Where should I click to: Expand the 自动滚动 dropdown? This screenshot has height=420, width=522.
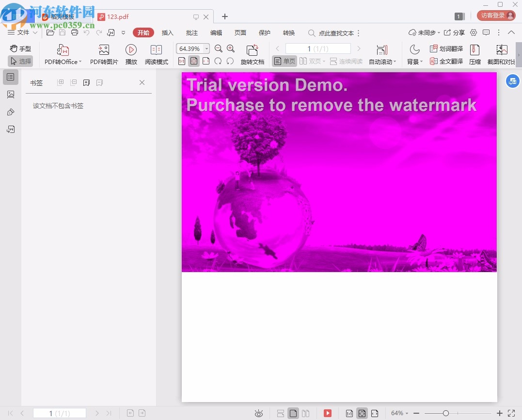click(x=395, y=62)
